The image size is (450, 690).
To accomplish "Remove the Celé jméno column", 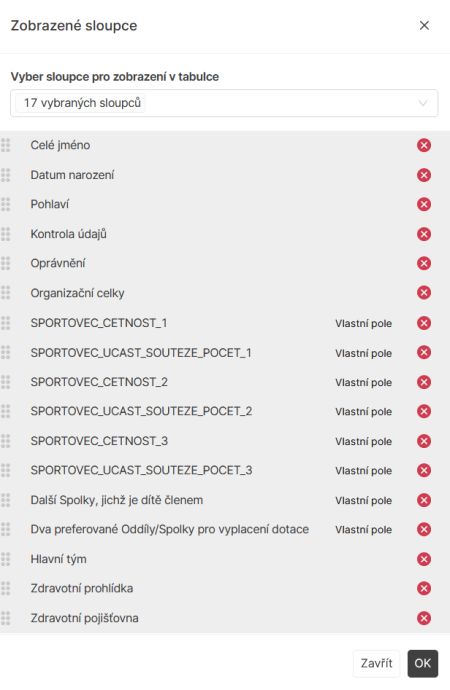I will (x=424, y=145).
